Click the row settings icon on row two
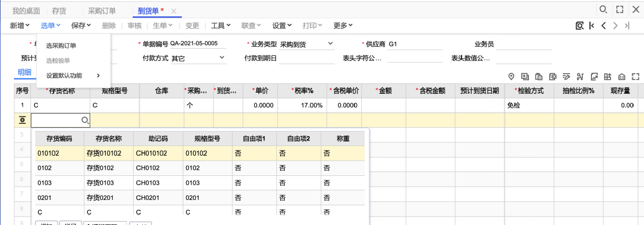 tap(23, 120)
